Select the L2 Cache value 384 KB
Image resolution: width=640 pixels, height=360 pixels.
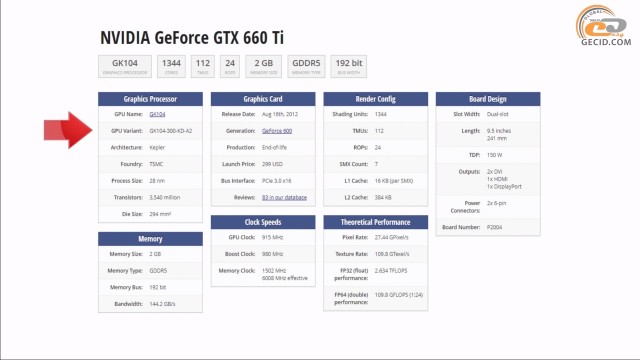pos(383,198)
